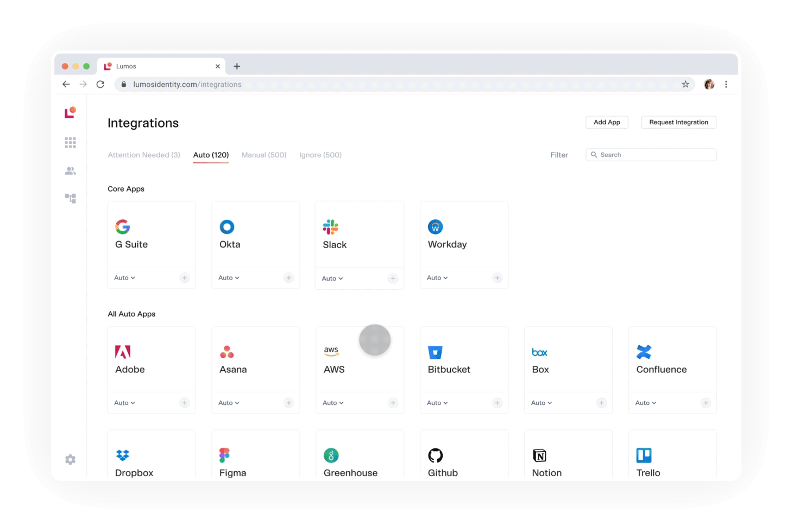Go back with browser back arrow
The height and width of the screenshot is (532, 793).
coord(66,84)
